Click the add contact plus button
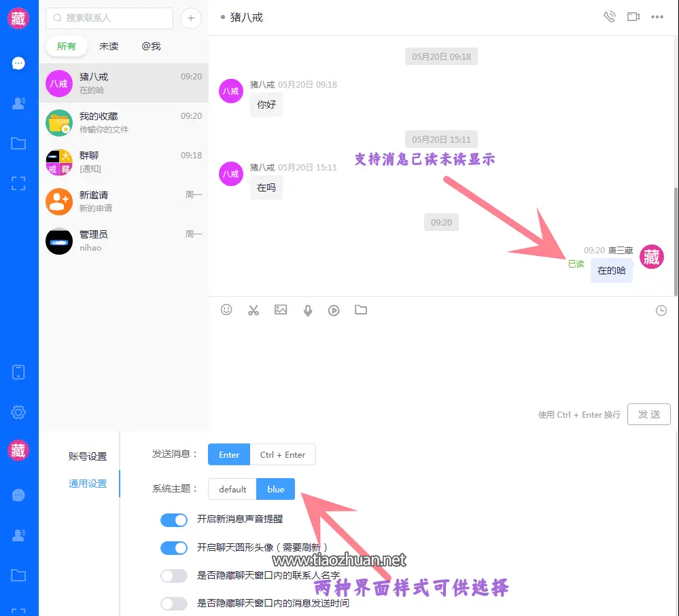This screenshot has width=679, height=616. [191, 18]
